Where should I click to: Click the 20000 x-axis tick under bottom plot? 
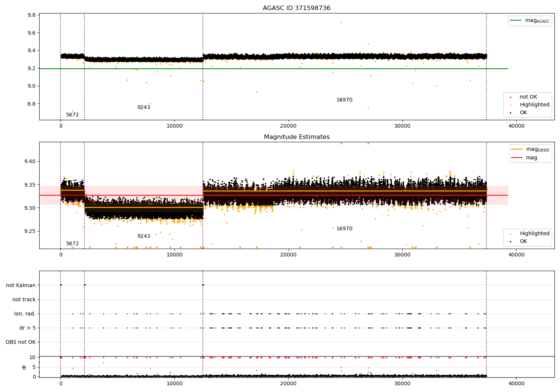(x=289, y=384)
